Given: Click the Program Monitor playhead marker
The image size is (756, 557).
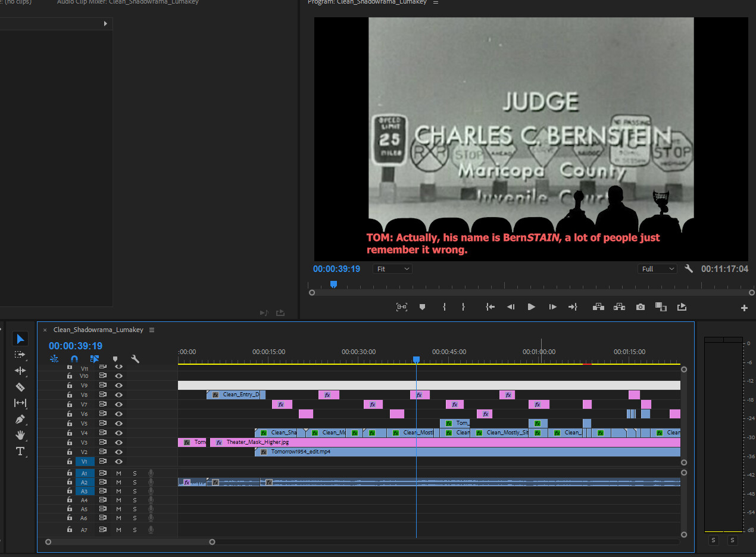Looking at the screenshot, I should (333, 284).
